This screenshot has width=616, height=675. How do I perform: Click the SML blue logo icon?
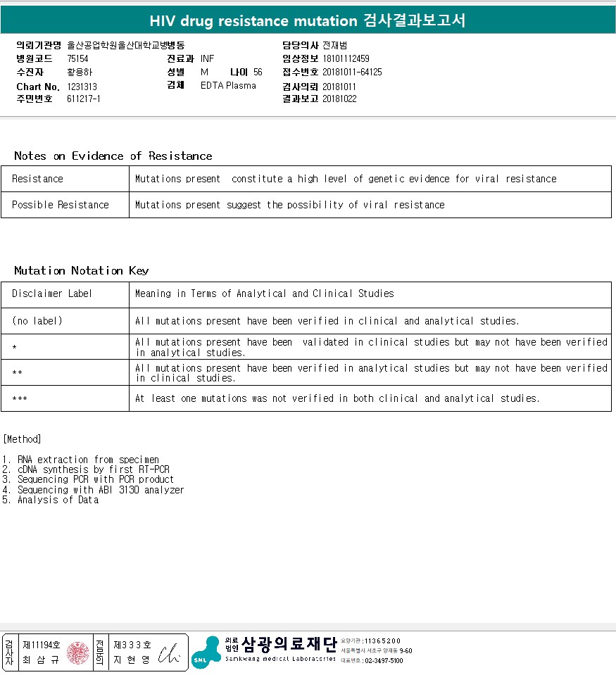click(206, 652)
